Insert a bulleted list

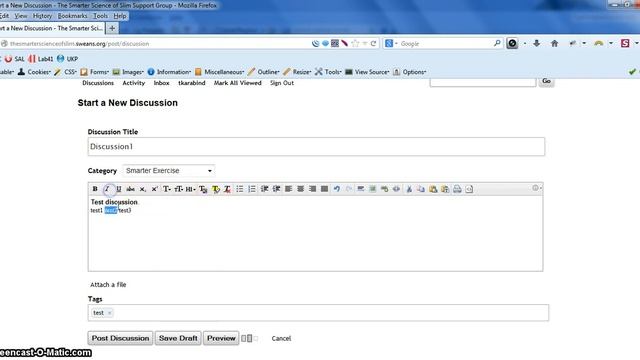pyautogui.click(x=240, y=189)
